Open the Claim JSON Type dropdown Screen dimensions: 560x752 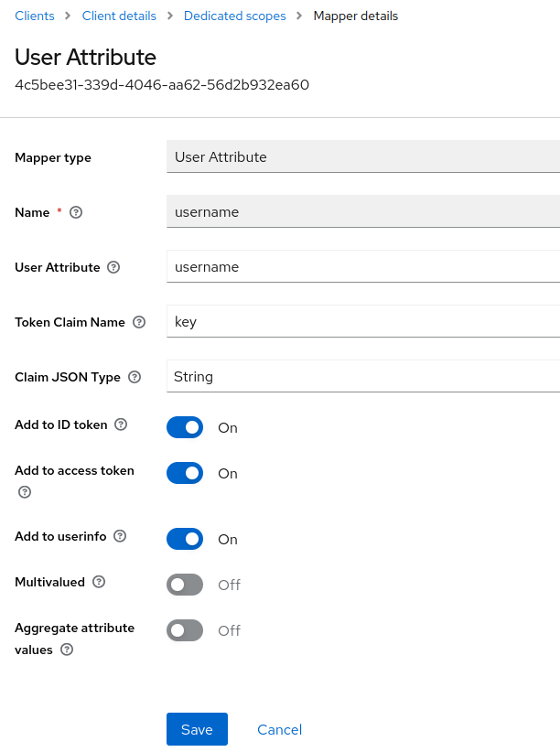pos(363,376)
